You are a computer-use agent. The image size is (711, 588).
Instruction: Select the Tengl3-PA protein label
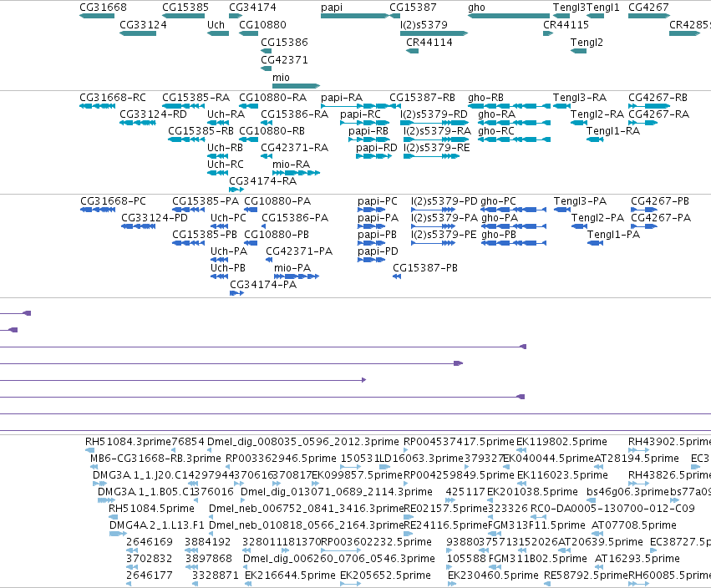pyautogui.click(x=580, y=200)
